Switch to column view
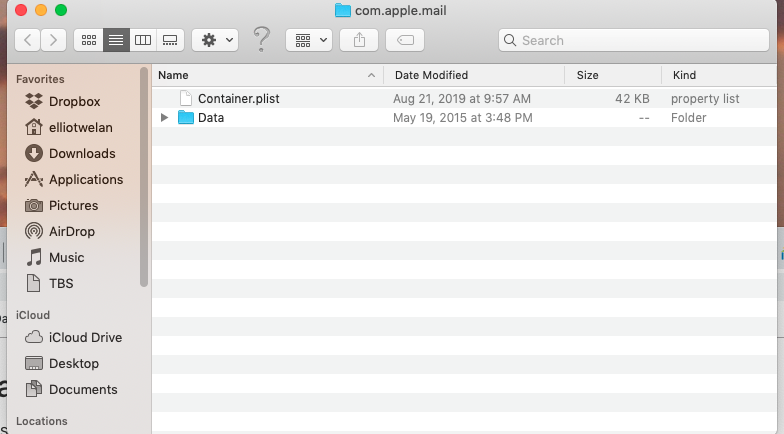Screen dimensions: 784x434 point(143,40)
